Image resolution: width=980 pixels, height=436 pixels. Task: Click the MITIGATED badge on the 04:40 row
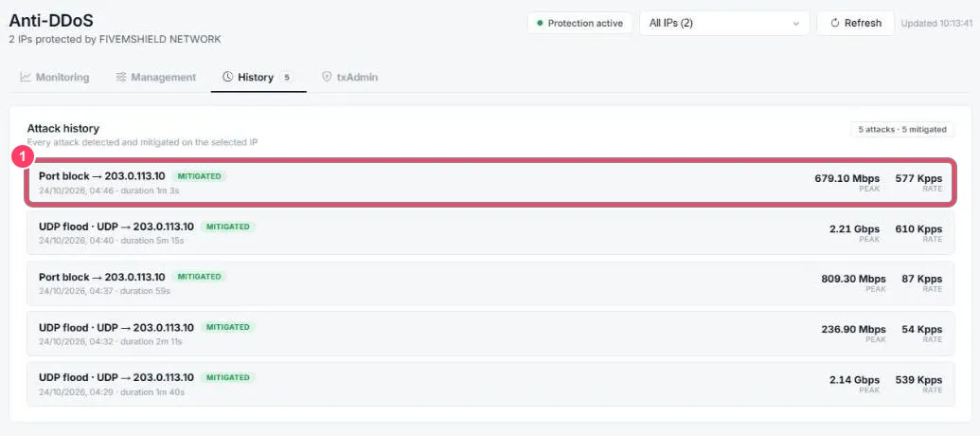[x=227, y=227]
